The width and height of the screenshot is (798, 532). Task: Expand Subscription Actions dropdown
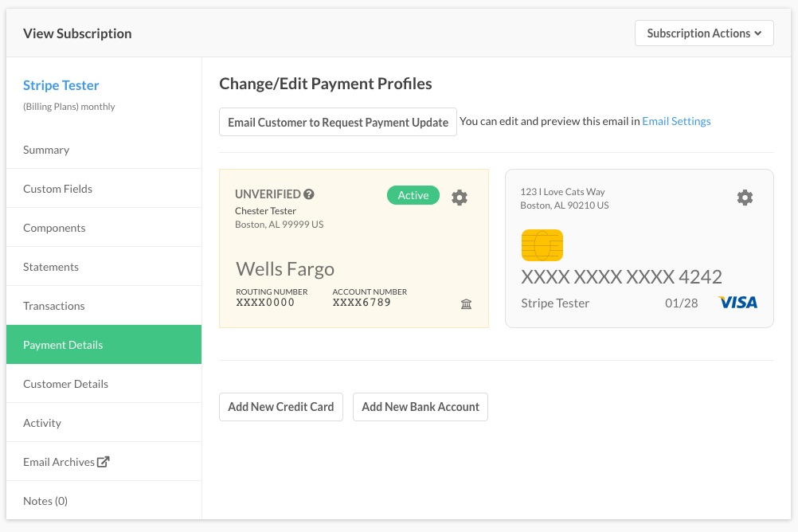click(x=704, y=33)
